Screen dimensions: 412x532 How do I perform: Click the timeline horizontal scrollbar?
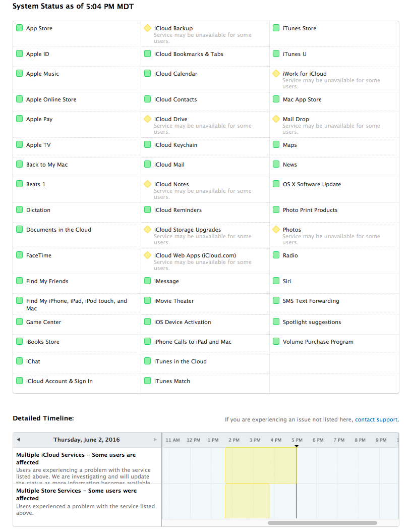tap(322, 523)
